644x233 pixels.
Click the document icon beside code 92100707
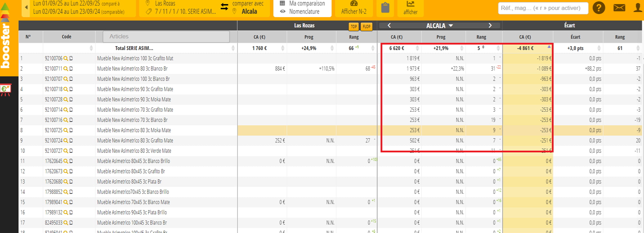tap(71, 79)
